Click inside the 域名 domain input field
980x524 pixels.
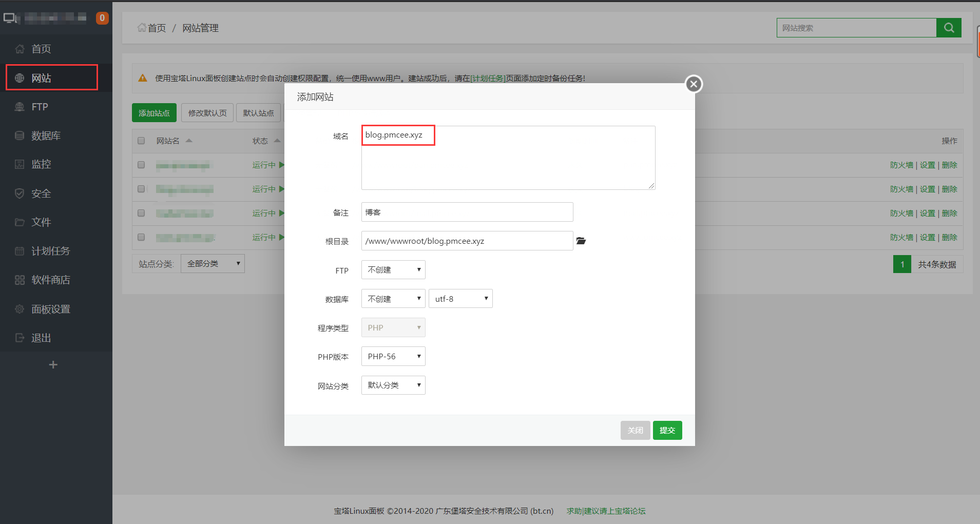(x=398, y=135)
